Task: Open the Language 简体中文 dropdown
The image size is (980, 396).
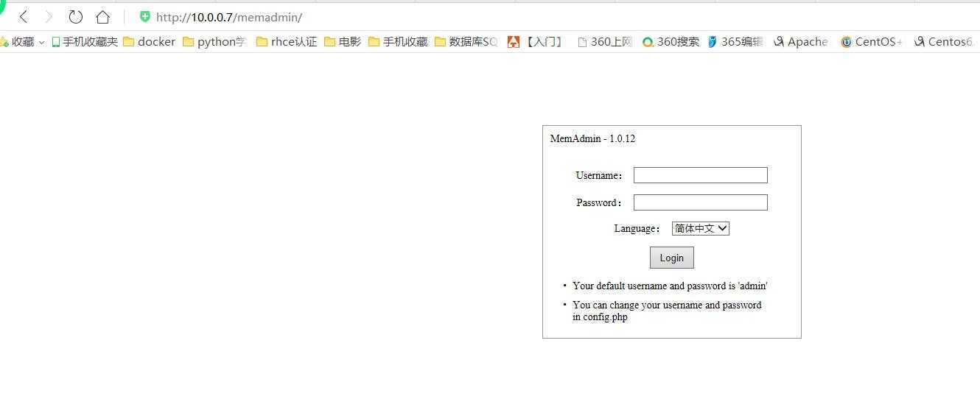Action: [x=701, y=228]
